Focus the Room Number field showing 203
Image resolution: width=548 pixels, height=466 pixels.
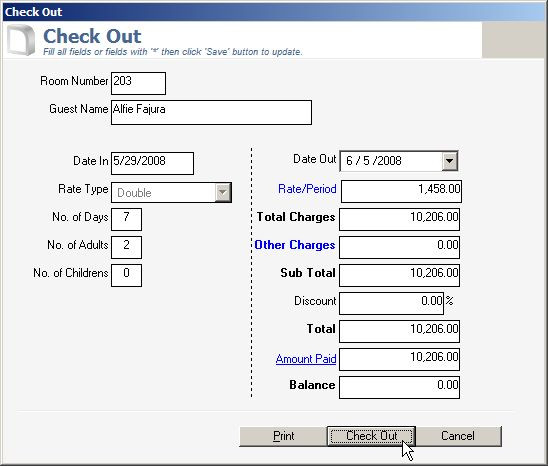tap(138, 83)
